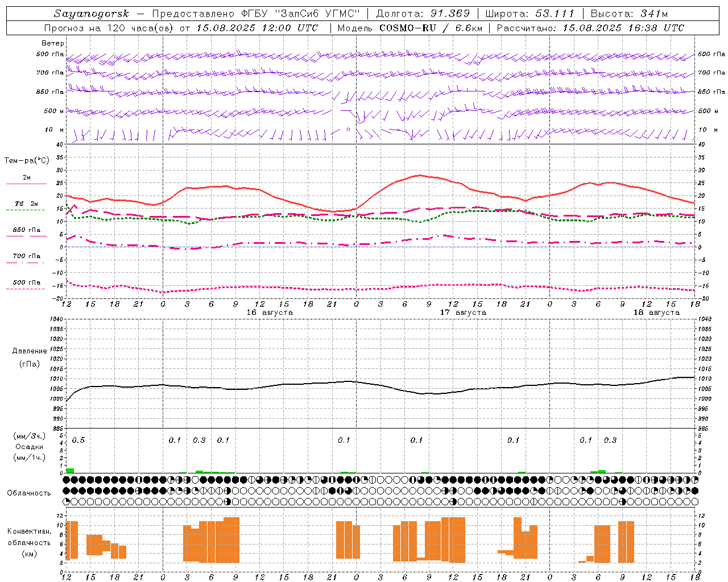Click the Широта: 53.111 value

pos(530,14)
